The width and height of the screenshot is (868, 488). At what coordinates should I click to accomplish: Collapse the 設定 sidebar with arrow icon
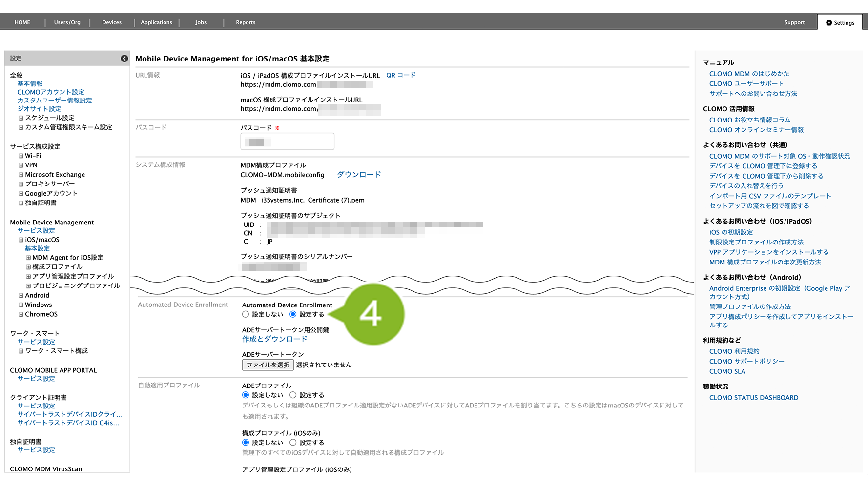124,59
